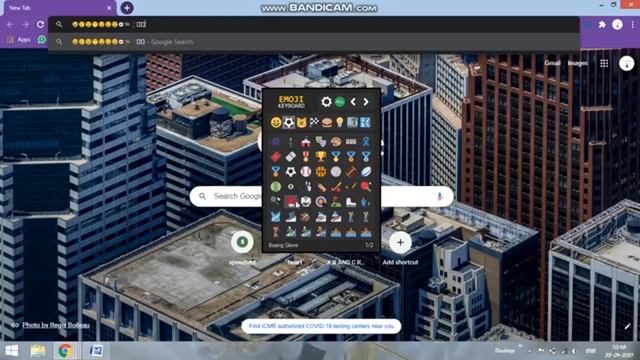Insert the martial arts uniform emoji
Screen dimensions: 640x360
(306, 201)
